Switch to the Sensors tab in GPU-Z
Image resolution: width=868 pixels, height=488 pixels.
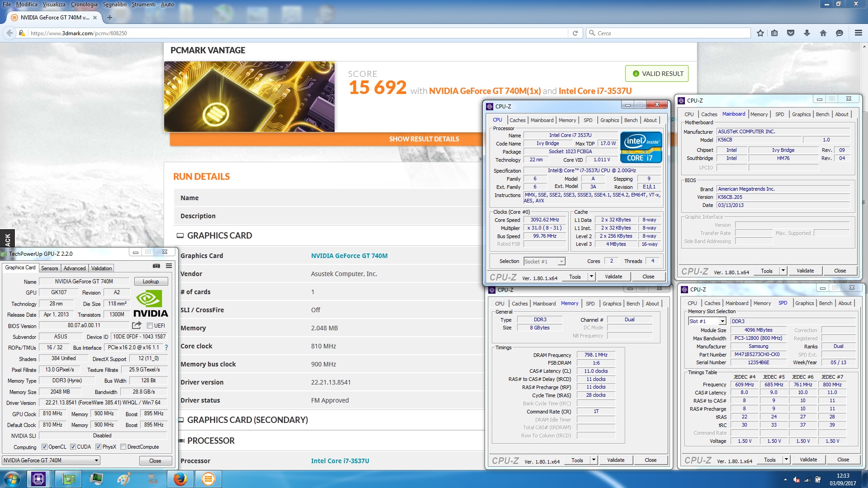(x=49, y=268)
